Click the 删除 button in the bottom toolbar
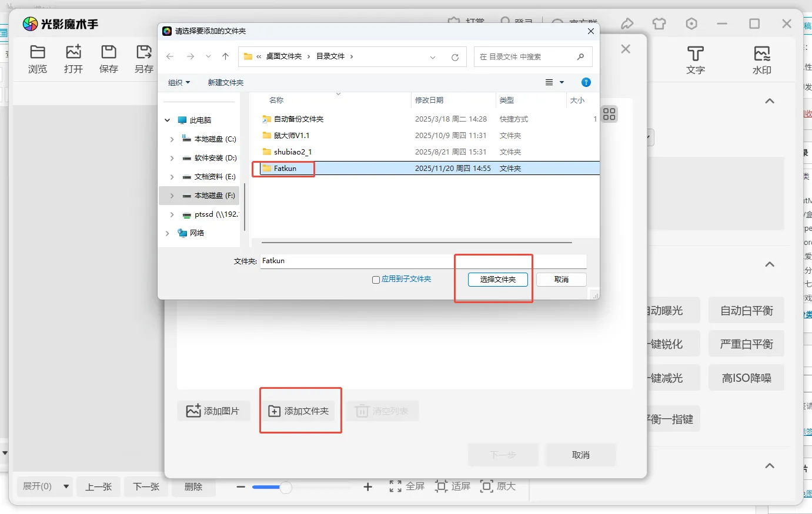This screenshot has width=812, height=514. tap(193, 486)
